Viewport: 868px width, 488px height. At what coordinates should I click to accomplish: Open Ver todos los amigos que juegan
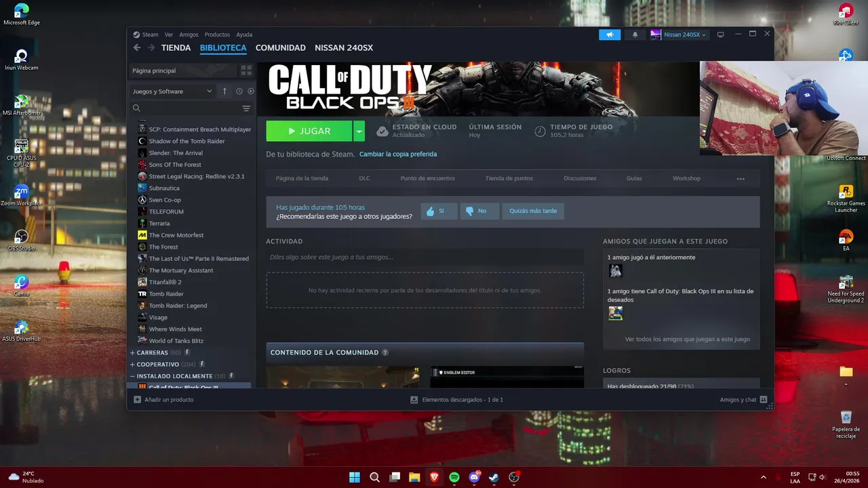click(688, 340)
